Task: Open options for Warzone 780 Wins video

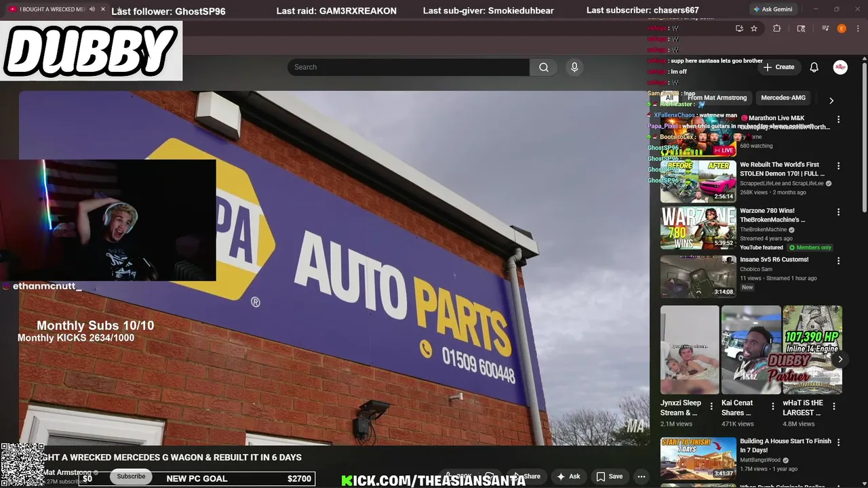Action: [838, 212]
